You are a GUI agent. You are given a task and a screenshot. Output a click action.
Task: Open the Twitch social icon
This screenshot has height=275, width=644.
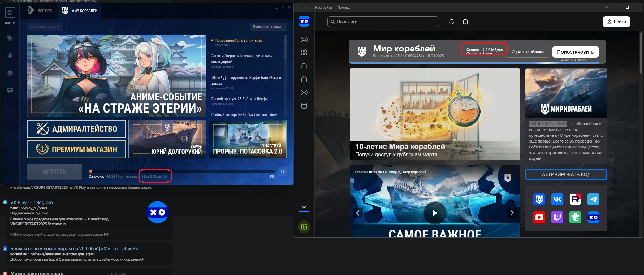[557, 217]
